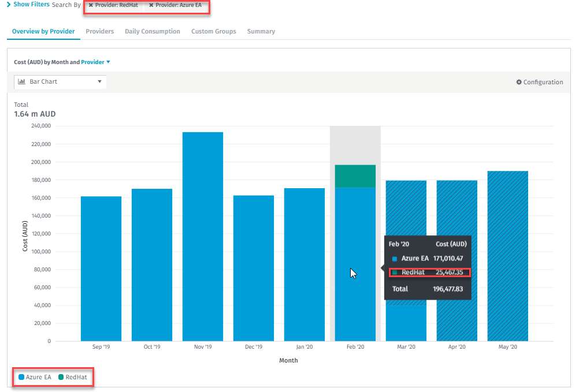Select Overview by Provider tab
Screen dimensions: 579x392
point(43,31)
